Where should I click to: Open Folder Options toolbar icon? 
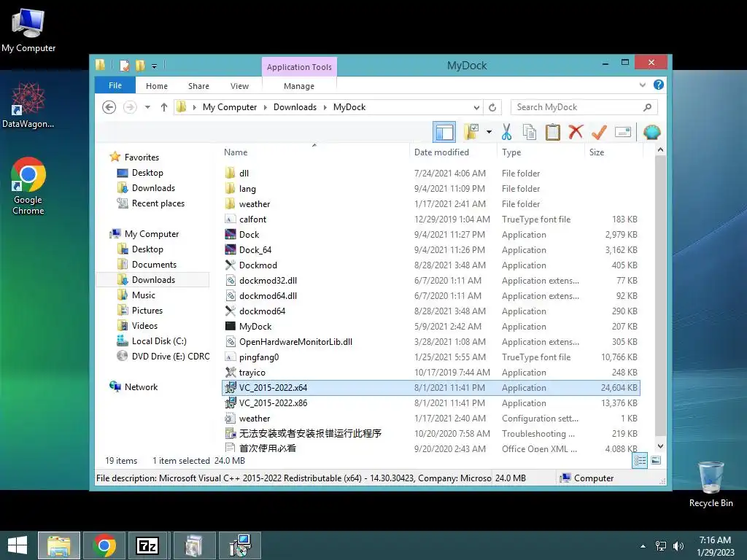(x=472, y=132)
